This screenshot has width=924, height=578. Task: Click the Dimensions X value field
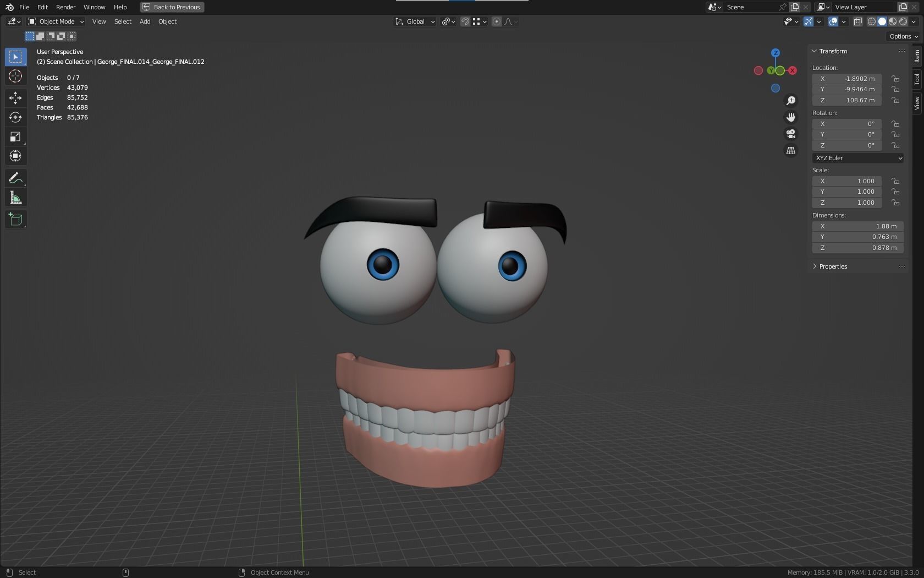[x=858, y=226]
